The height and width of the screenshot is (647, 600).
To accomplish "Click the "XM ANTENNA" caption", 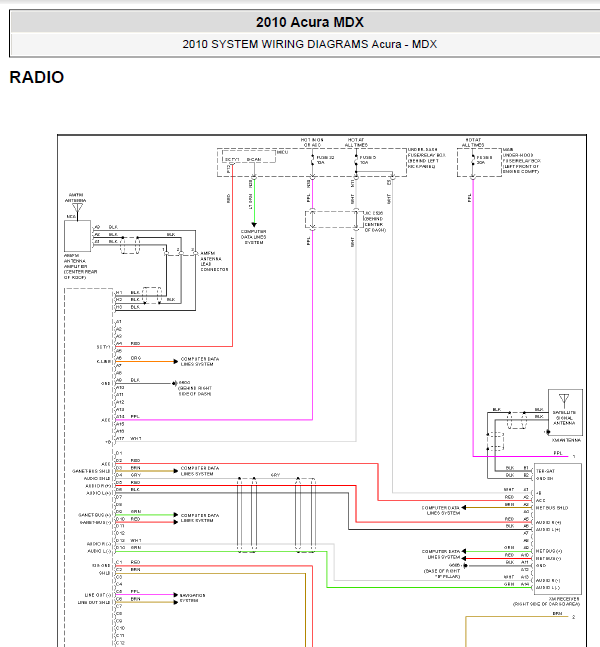I will pos(566,440).
